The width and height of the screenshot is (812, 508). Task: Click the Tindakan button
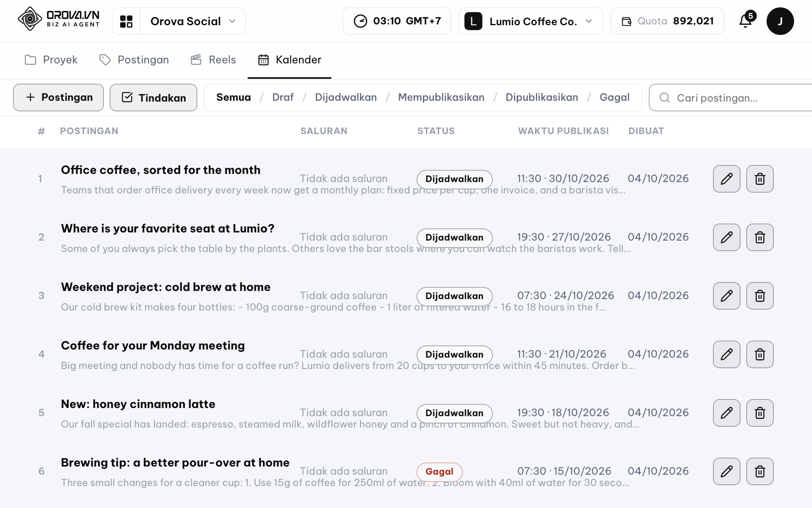(x=153, y=98)
